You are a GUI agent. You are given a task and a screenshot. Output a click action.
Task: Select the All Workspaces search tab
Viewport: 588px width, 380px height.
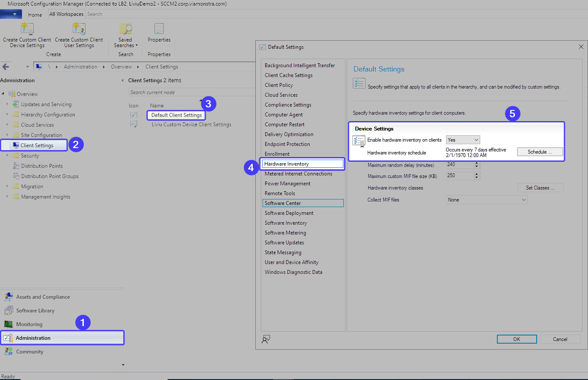pos(66,14)
